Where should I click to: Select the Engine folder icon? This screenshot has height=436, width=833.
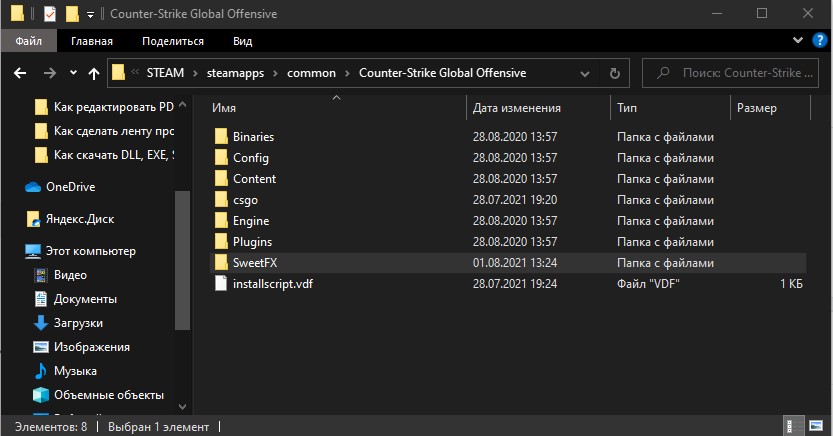click(221, 220)
